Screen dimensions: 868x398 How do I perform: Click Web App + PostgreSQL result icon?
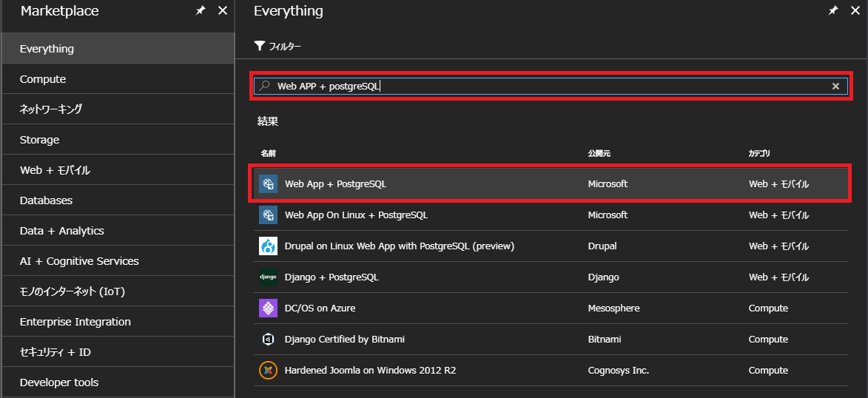268,183
